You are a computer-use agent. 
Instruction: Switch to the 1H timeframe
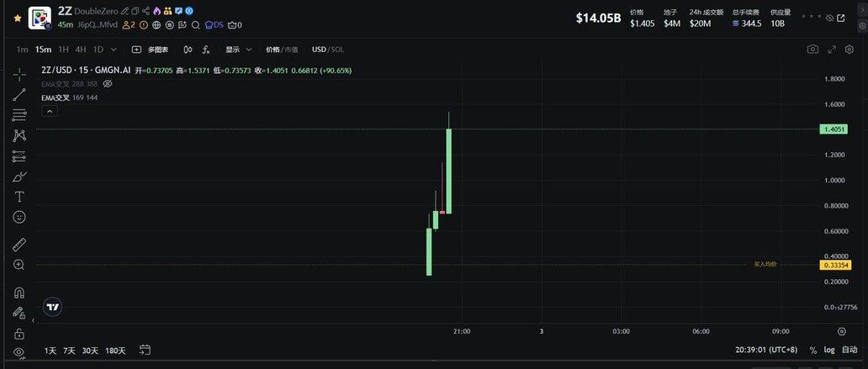[63, 50]
